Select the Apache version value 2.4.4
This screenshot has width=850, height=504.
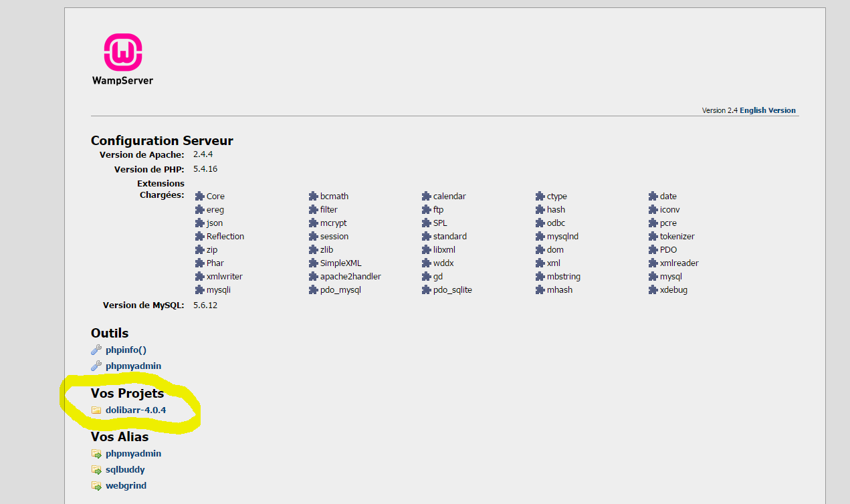pos(203,154)
